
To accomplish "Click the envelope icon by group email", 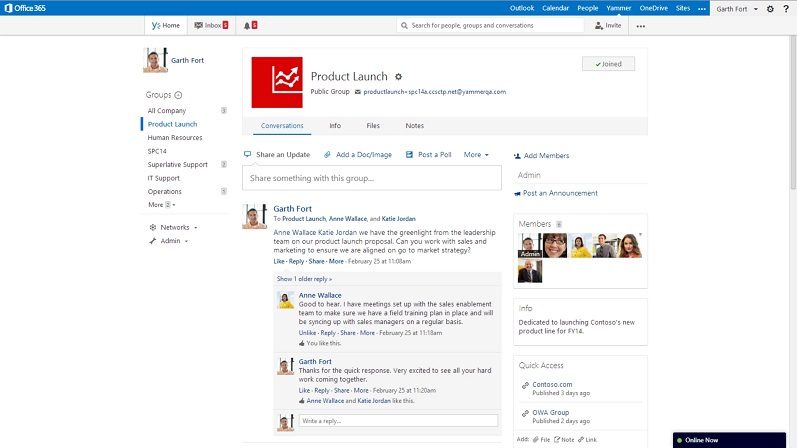I will click(x=358, y=92).
